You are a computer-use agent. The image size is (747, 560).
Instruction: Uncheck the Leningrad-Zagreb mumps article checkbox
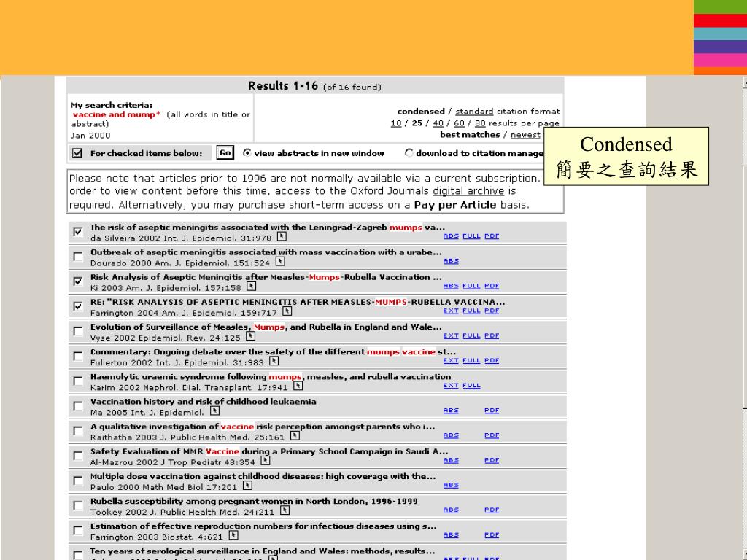tap(77, 231)
